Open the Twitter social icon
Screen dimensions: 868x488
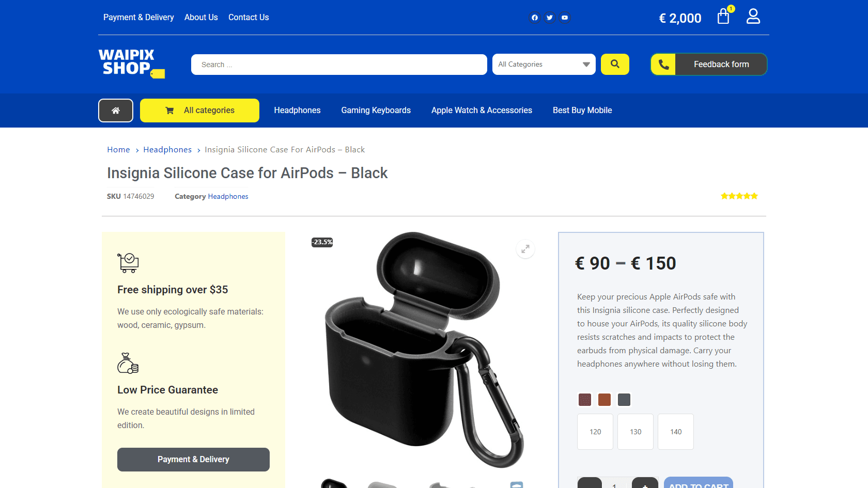coord(550,18)
